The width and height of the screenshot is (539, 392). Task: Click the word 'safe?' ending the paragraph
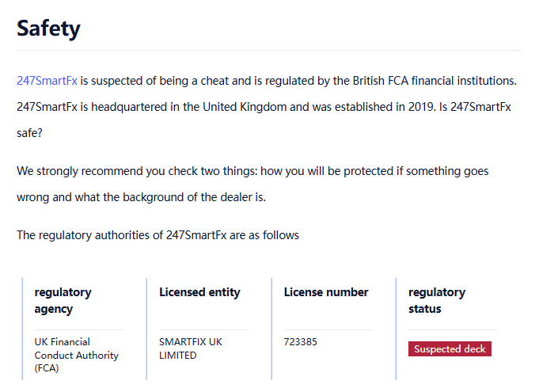(29, 133)
